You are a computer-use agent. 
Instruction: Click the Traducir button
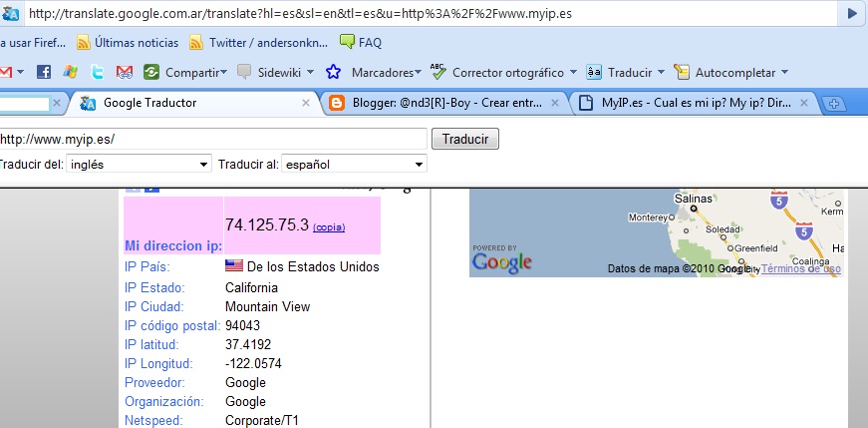465,139
